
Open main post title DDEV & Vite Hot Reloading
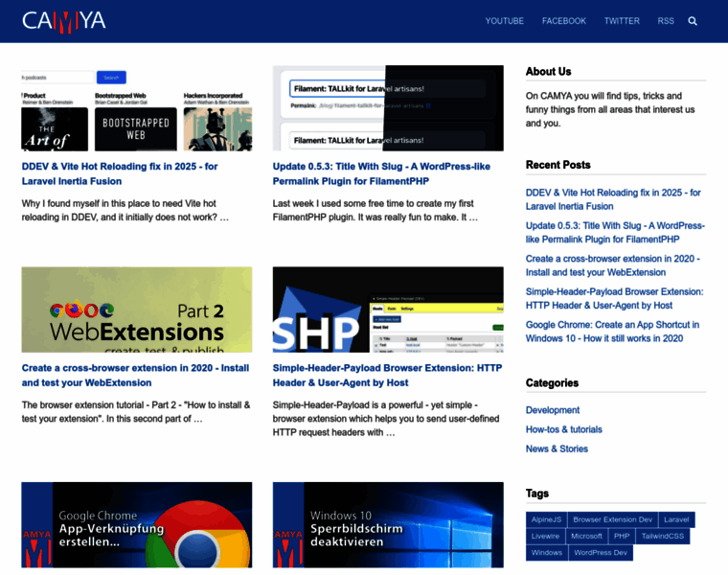point(120,173)
